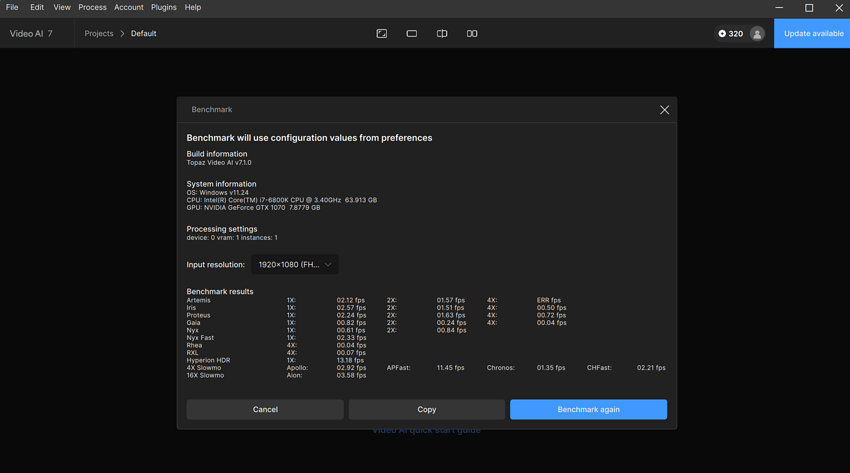Select the single view layout icon
Screen dimensions: 850x473
tap(412, 34)
